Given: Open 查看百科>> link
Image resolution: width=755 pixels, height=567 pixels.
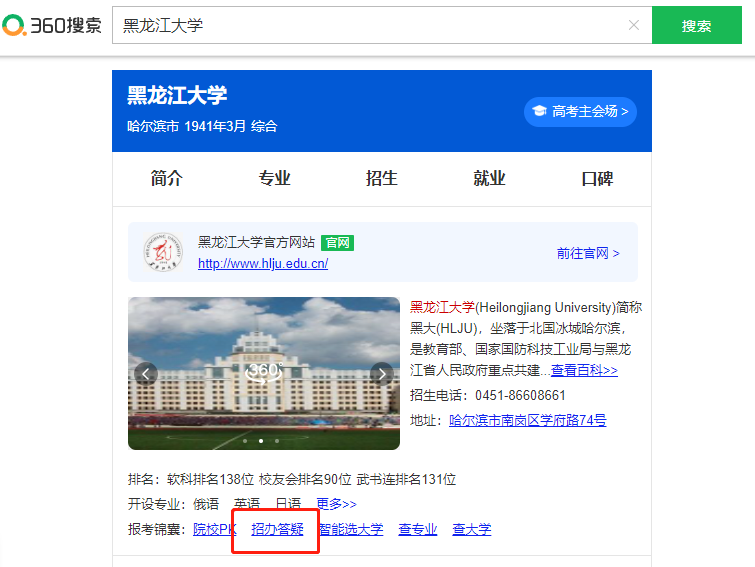Looking at the screenshot, I should pyautogui.click(x=584, y=370).
